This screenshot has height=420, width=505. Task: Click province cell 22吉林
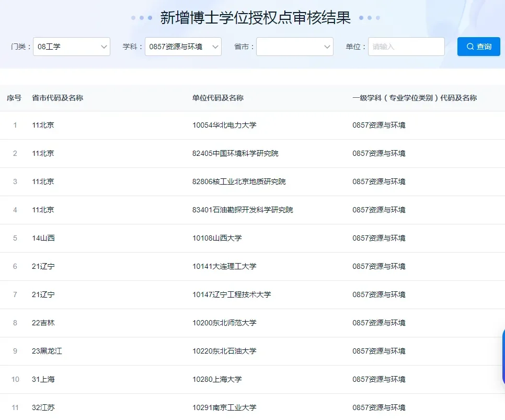click(x=43, y=323)
